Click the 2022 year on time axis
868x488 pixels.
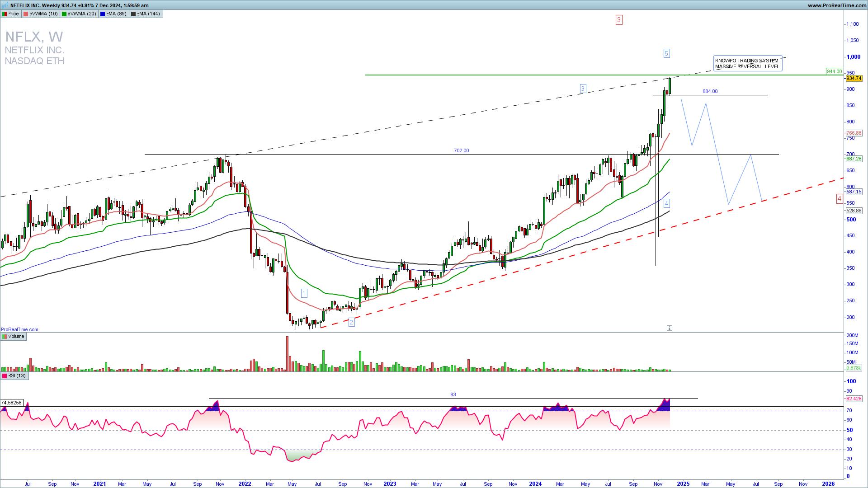pos(245,484)
